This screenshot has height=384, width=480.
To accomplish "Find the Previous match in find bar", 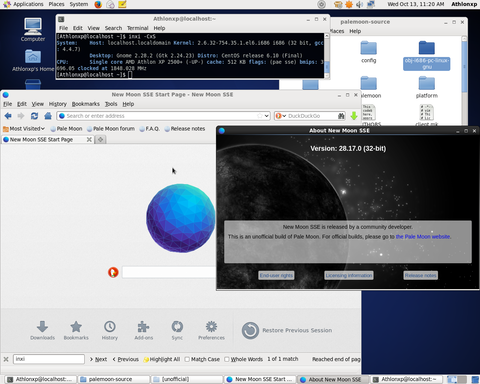I will [125, 359].
